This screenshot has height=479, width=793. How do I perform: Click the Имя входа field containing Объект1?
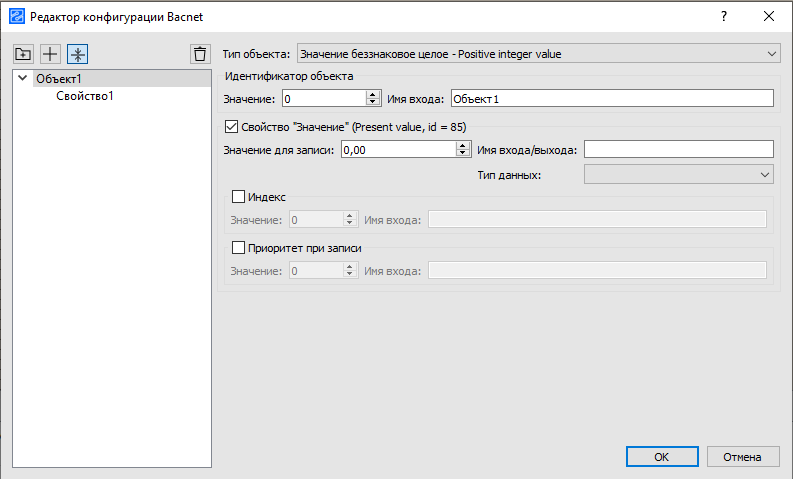coord(612,99)
